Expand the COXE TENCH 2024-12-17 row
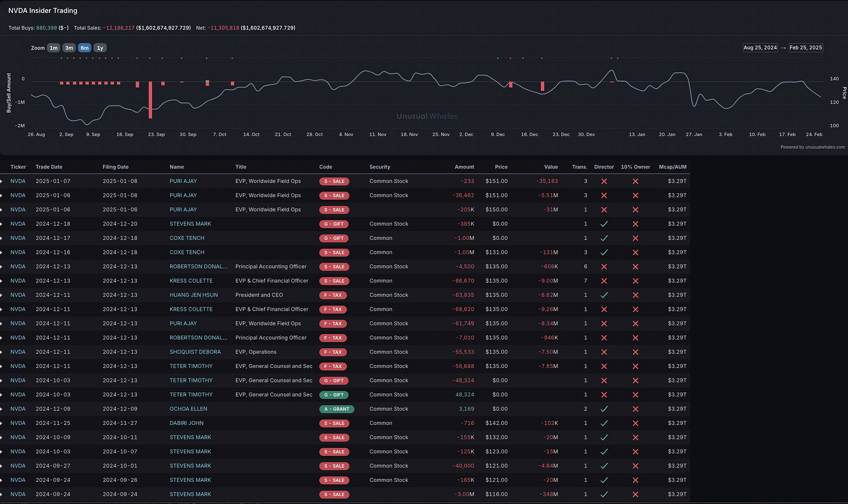 (x=2, y=238)
